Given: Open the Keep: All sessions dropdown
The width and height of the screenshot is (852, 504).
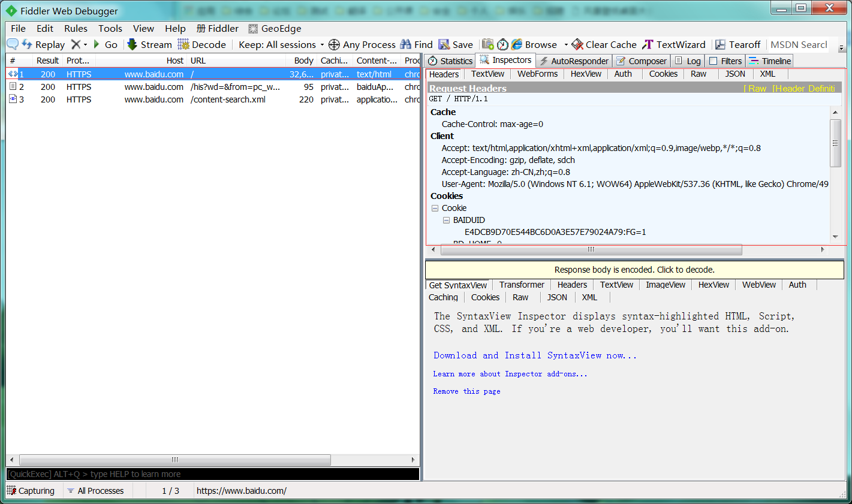Looking at the screenshot, I should [x=281, y=44].
